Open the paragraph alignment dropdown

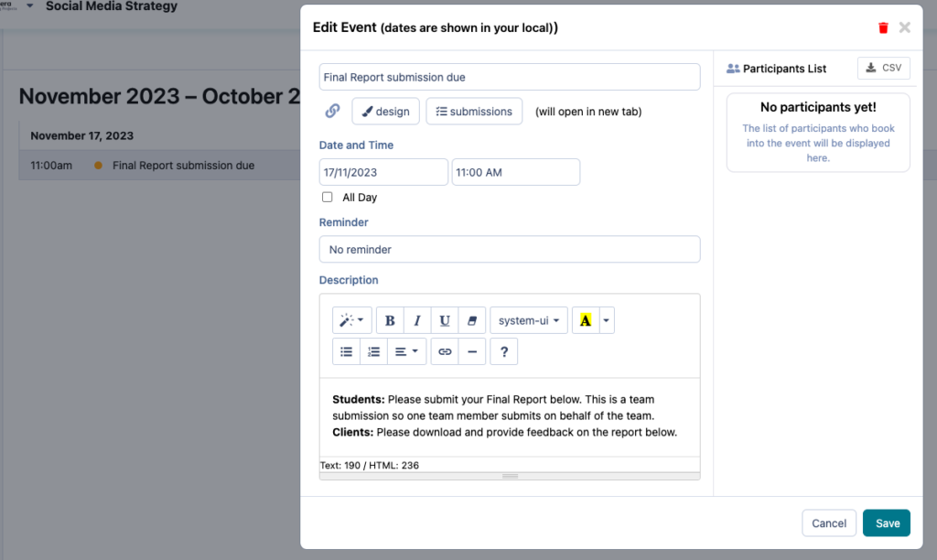click(x=406, y=351)
